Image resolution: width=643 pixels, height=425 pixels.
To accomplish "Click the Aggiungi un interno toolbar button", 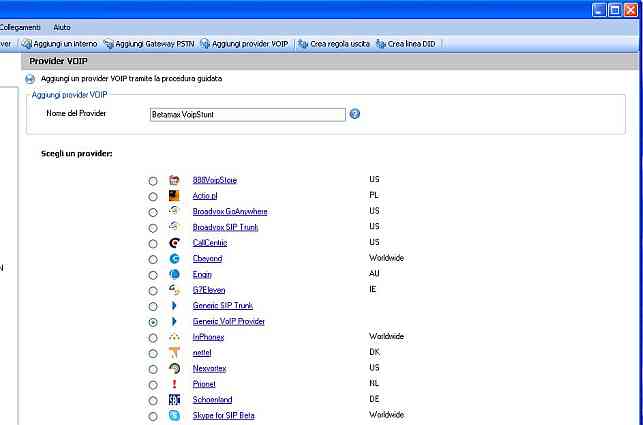I will 59,44.
